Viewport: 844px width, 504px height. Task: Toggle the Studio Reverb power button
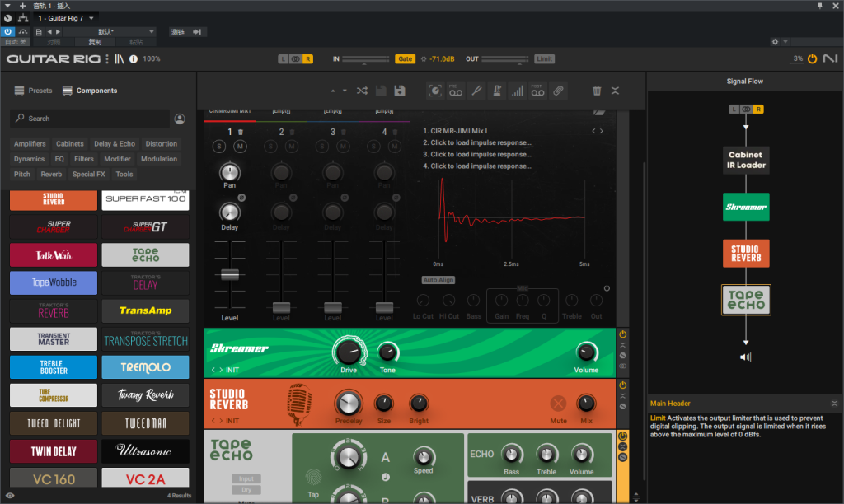(x=623, y=385)
